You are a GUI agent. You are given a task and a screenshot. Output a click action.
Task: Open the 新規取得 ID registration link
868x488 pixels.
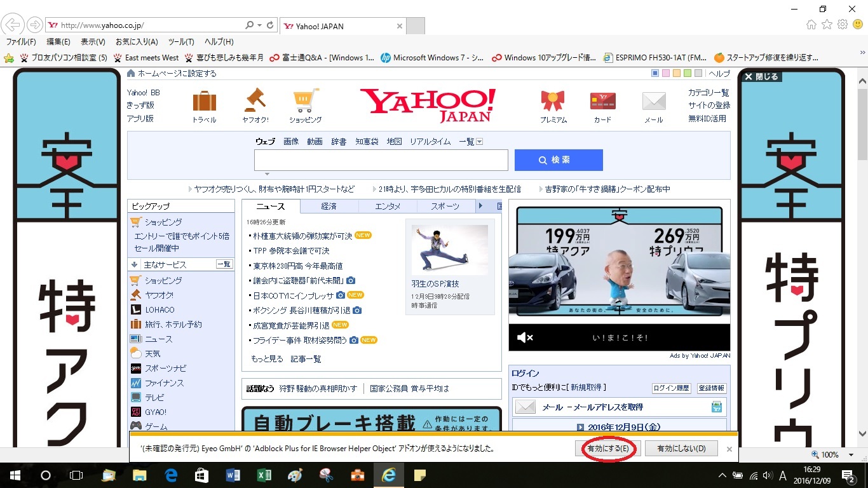click(585, 387)
